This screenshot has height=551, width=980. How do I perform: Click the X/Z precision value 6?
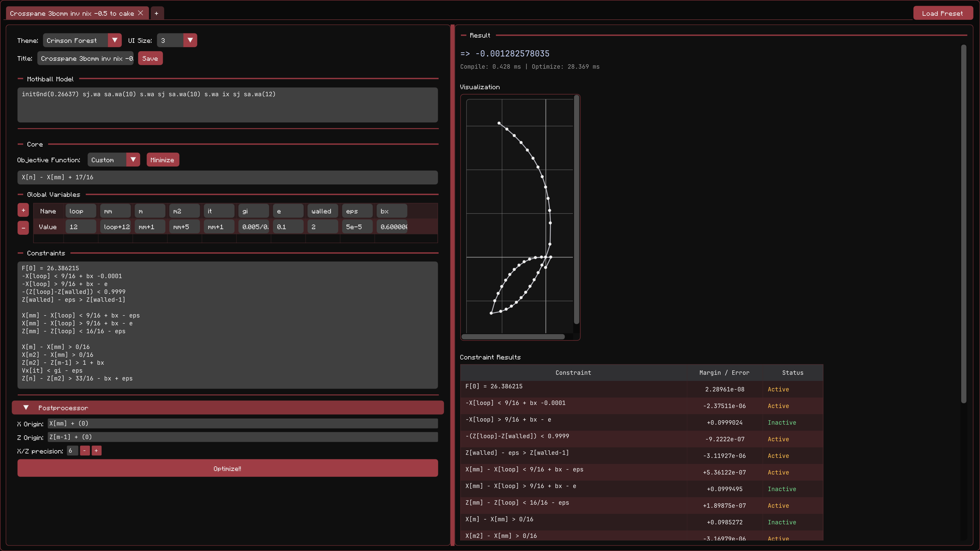point(72,451)
